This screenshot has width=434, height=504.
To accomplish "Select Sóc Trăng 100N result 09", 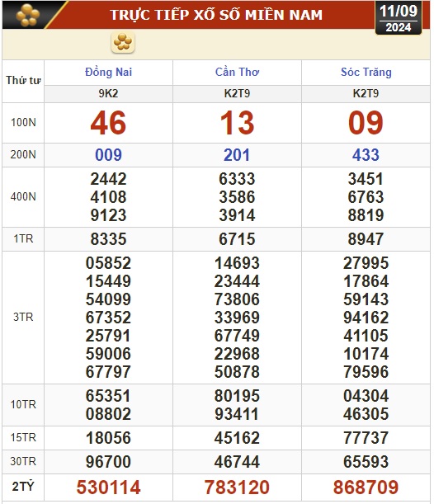I will click(x=366, y=123).
